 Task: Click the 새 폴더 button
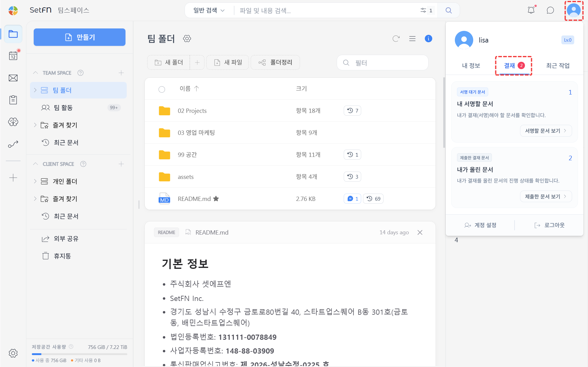(x=169, y=62)
